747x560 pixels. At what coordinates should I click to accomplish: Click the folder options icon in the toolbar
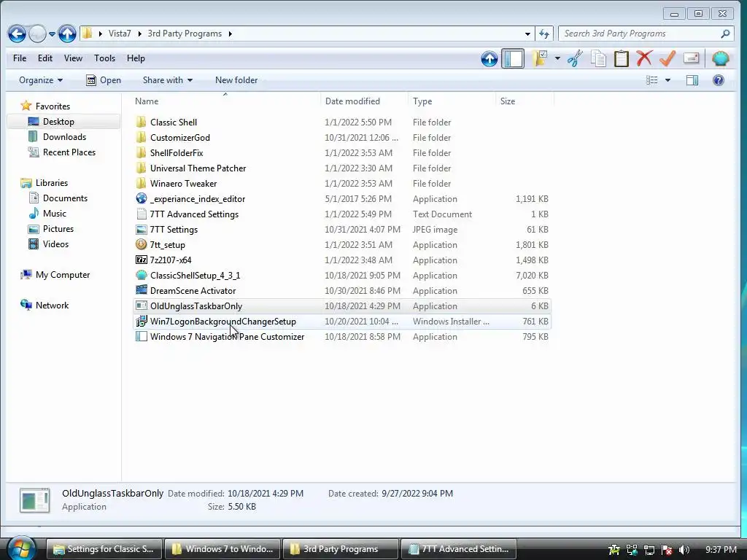pos(540,58)
